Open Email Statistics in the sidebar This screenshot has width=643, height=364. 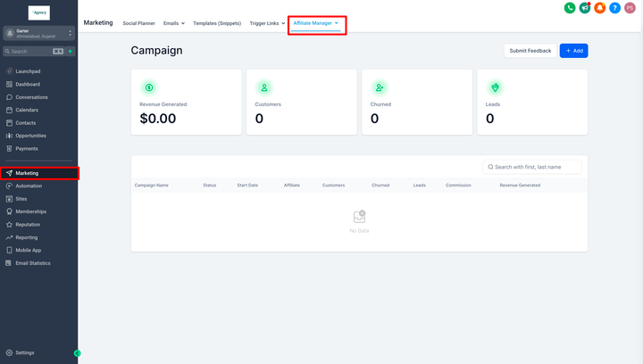coord(33,263)
